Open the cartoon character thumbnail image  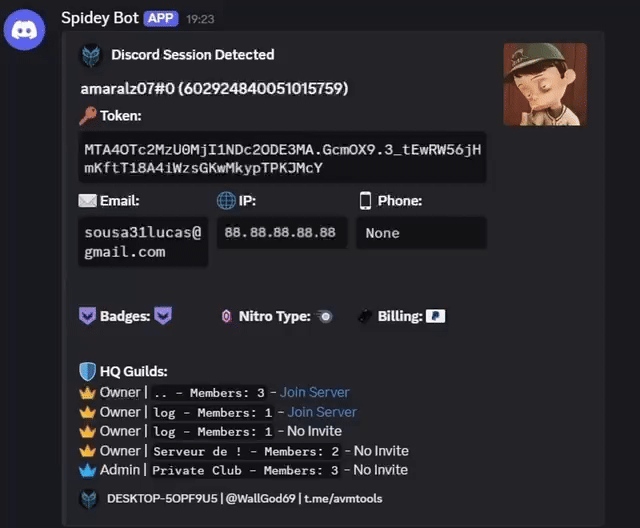[544, 84]
